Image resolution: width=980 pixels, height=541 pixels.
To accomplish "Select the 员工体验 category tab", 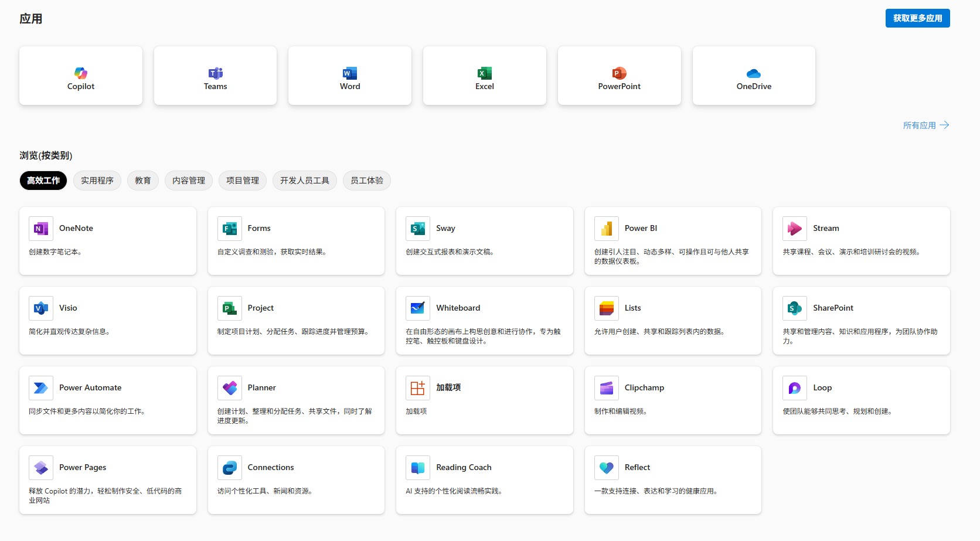I will [367, 181].
